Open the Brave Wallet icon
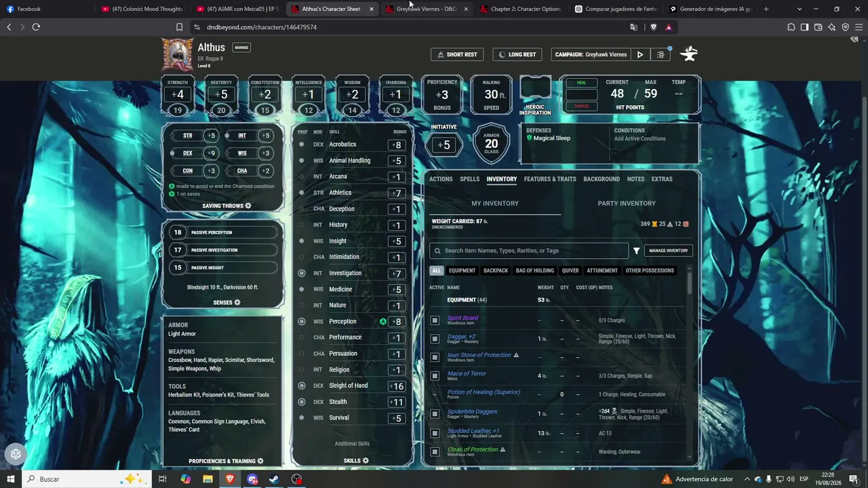 point(818,27)
